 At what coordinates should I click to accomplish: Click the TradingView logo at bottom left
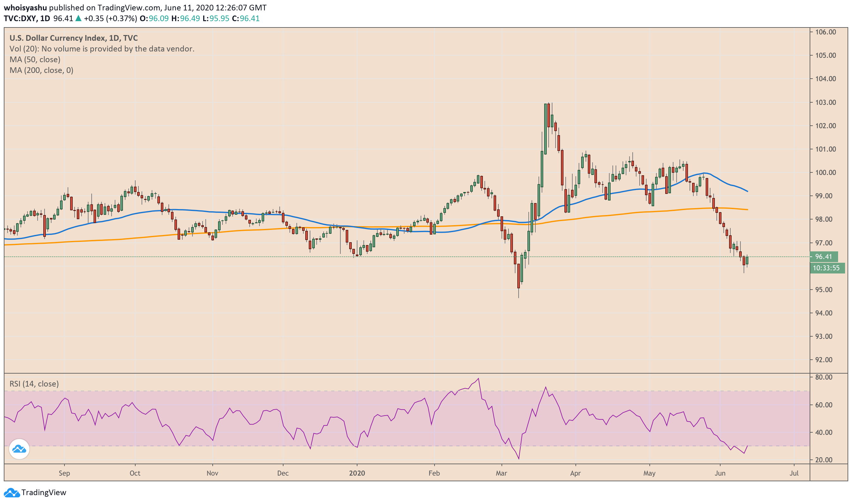click(35, 492)
